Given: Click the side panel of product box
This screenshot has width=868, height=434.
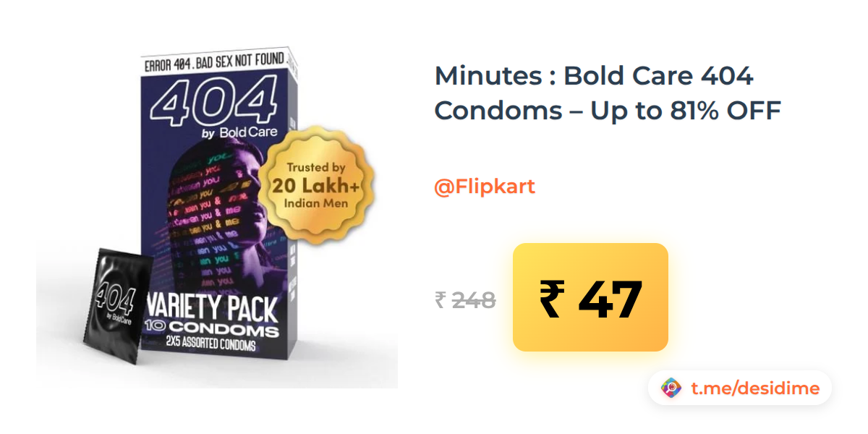Looking at the screenshot, I should 292,217.
